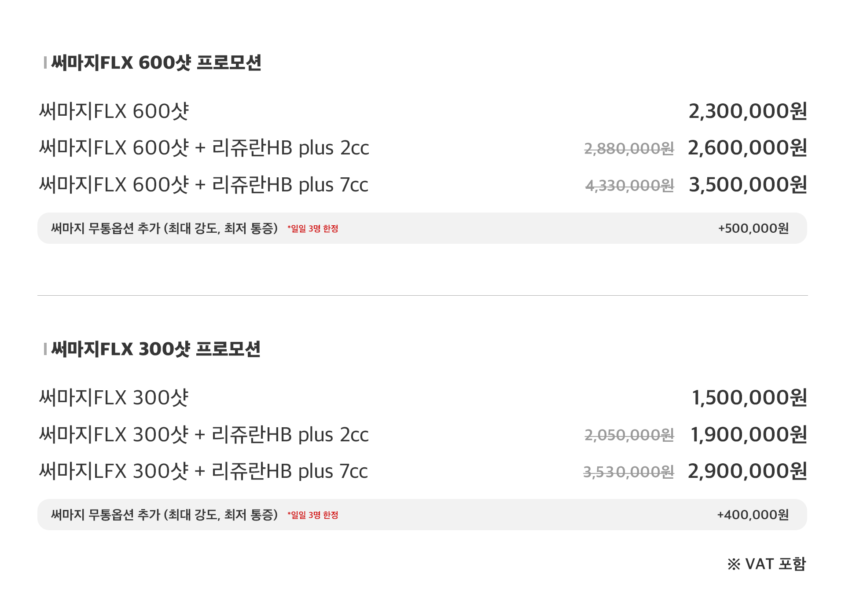
Task: Select the 2,900,000원 discounted price
Action: (747, 471)
